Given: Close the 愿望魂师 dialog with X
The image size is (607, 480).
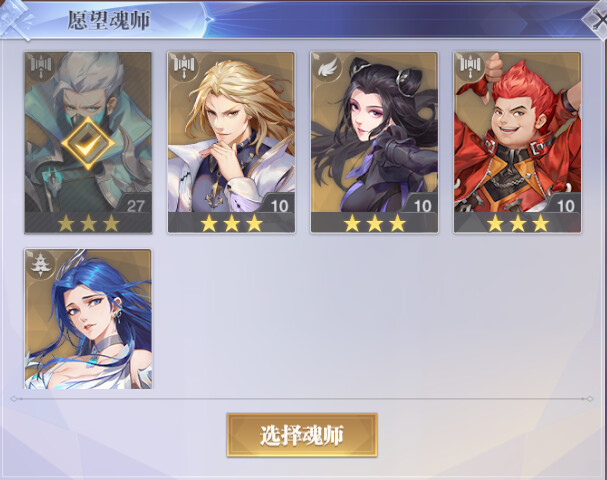Looking at the screenshot, I should [598, 21].
